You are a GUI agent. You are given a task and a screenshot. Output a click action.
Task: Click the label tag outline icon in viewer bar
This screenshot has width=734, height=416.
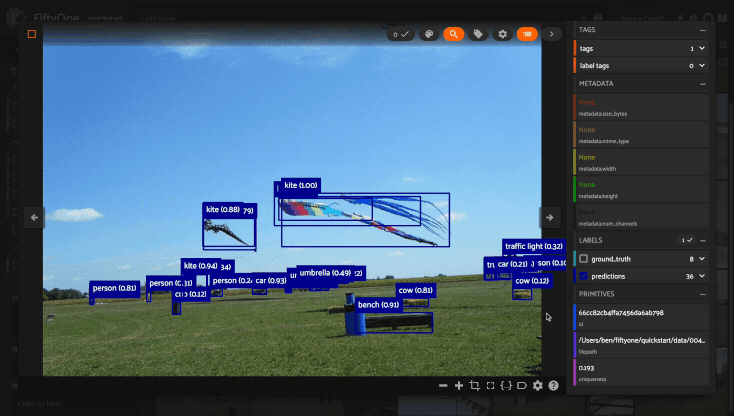(x=522, y=386)
